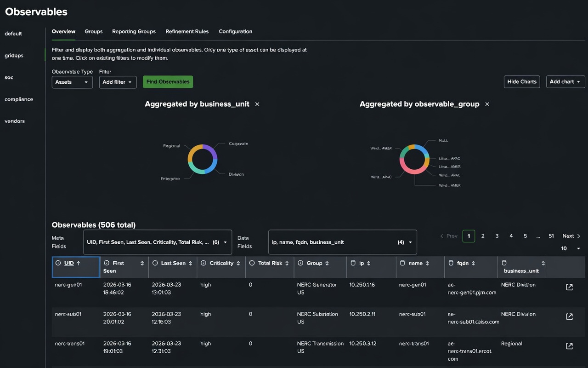Go to page 3 of results

pos(497,236)
